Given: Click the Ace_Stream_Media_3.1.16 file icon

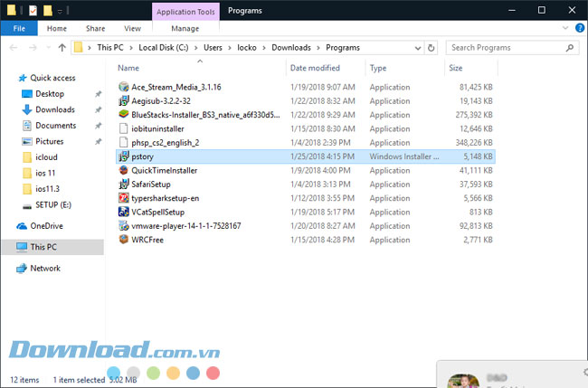Looking at the screenshot, I should (x=124, y=87).
